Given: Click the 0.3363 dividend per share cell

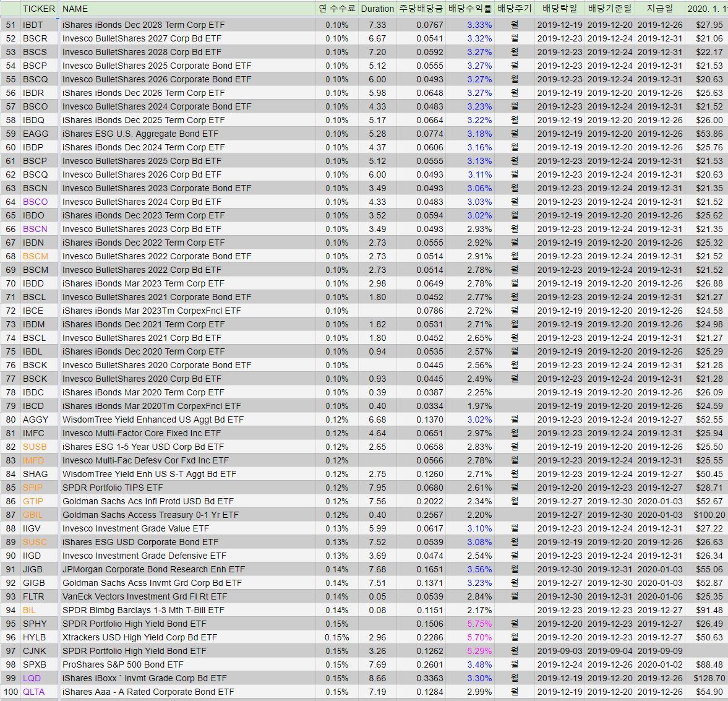Looking at the screenshot, I should [421, 678].
